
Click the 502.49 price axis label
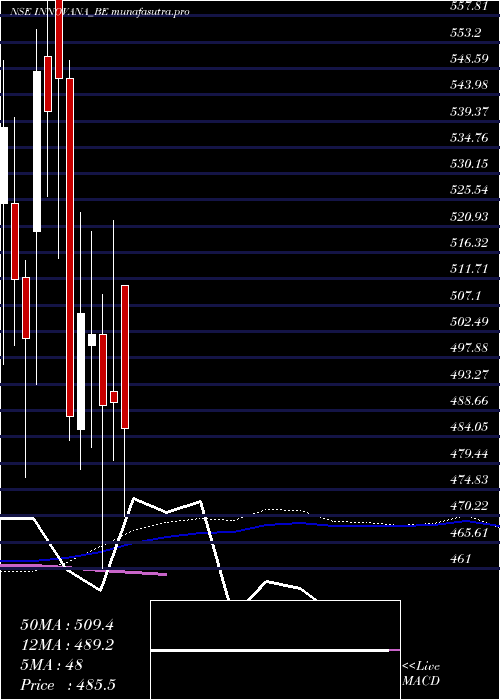tap(469, 322)
